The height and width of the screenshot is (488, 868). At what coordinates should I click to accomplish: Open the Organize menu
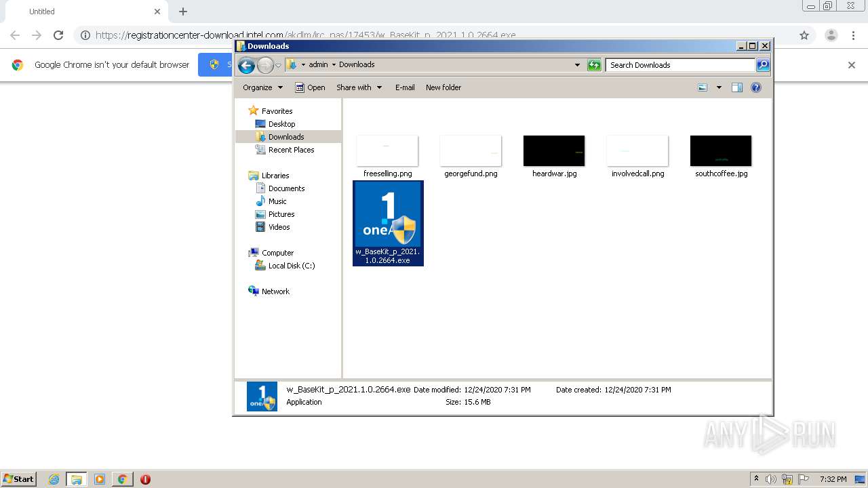click(x=262, y=87)
